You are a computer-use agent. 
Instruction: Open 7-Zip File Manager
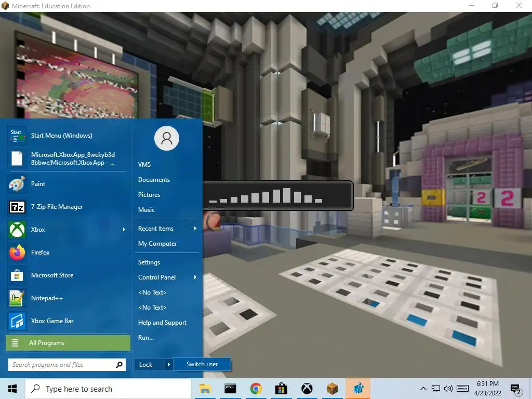[67, 207]
